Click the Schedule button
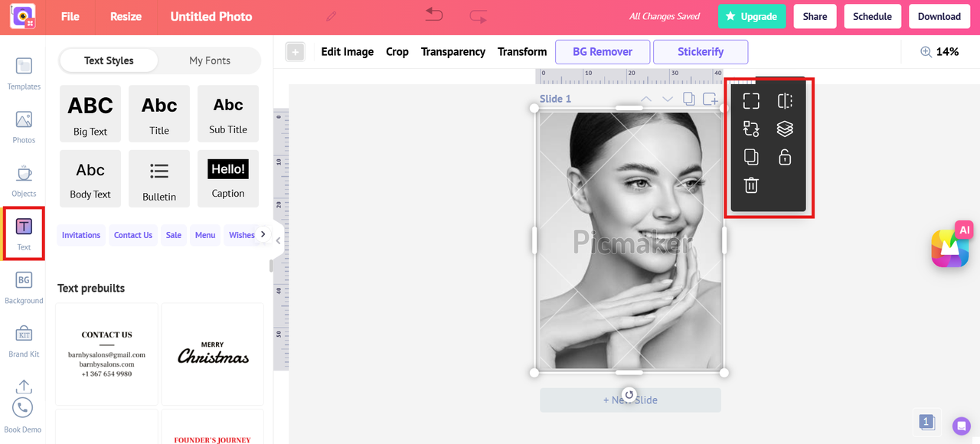980x444 pixels. tap(872, 16)
